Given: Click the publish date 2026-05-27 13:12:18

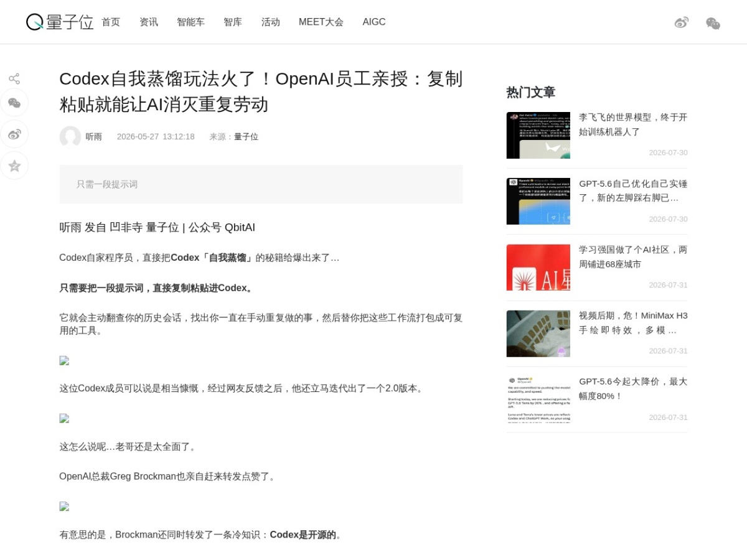Looking at the screenshot, I should point(156,137).
